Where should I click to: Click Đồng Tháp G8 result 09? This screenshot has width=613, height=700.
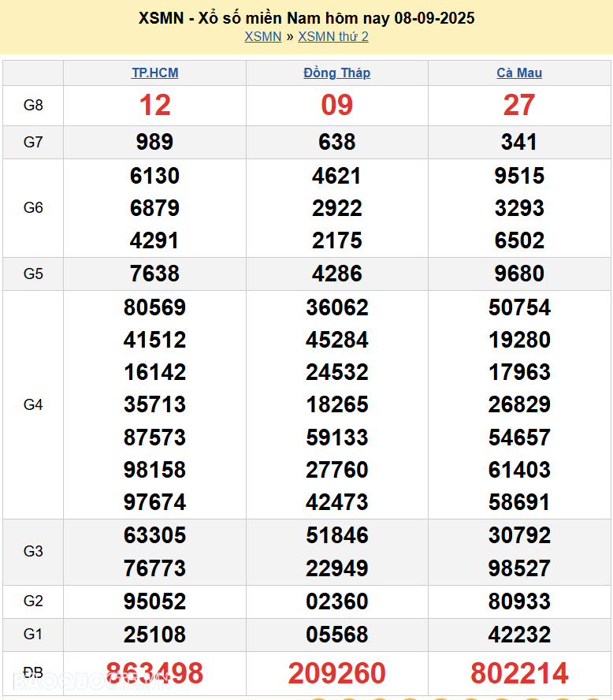point(336,105)
